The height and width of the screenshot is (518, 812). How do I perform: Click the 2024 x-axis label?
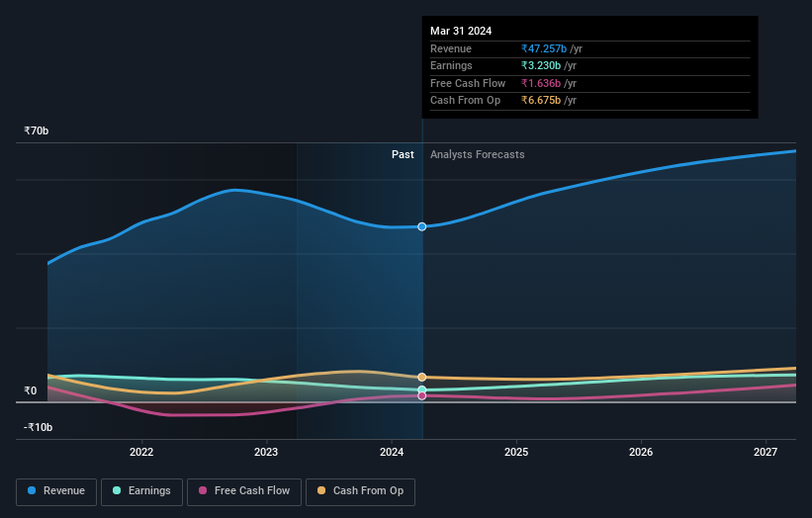(x=392, y=452)
